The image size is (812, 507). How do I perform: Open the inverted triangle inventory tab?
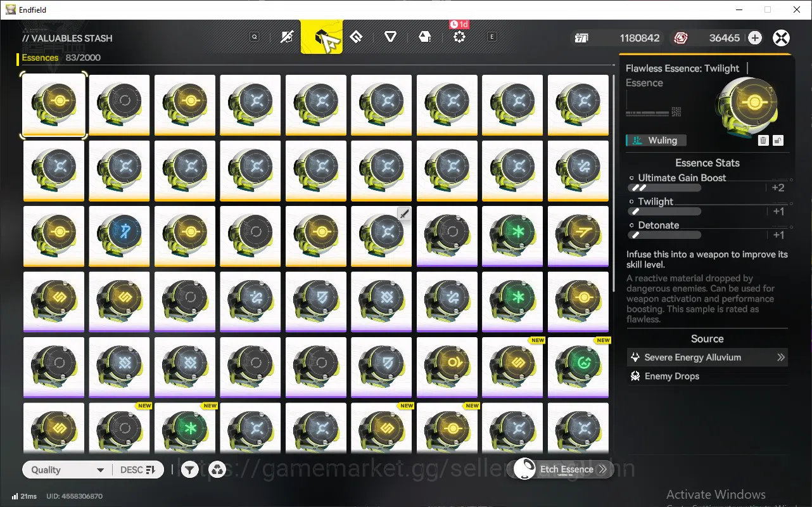point(390,37)
